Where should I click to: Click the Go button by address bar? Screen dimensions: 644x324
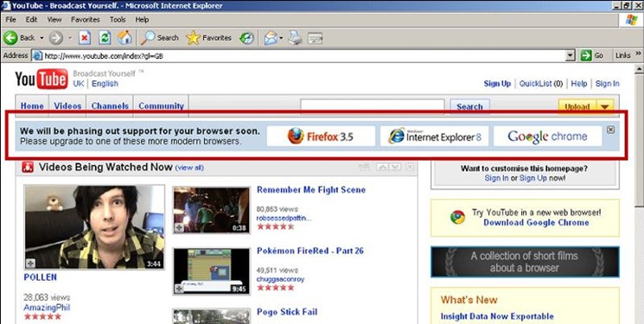pyautogui.click(x=592, y=55)
